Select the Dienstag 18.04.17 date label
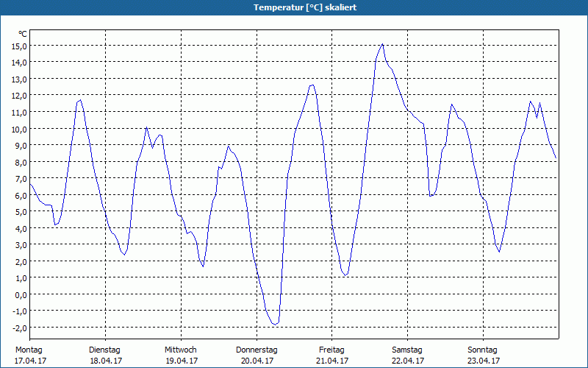 click(x=106, y=355)
